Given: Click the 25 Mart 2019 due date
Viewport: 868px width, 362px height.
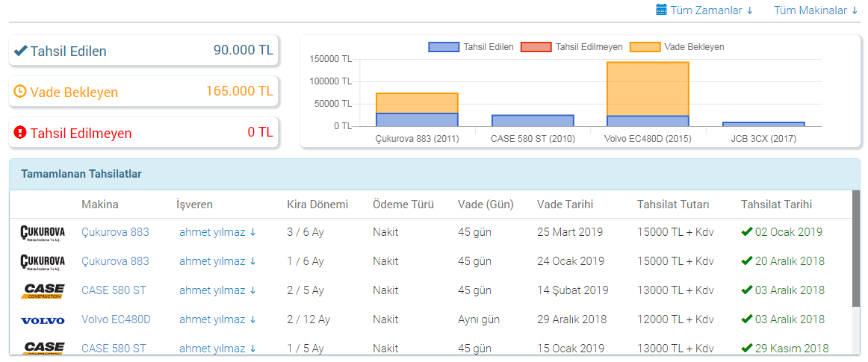Looking at the screenshot, I should [570, 232].
